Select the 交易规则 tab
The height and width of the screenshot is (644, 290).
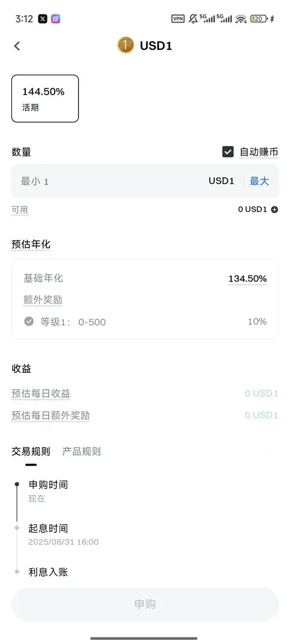point(31,452)
